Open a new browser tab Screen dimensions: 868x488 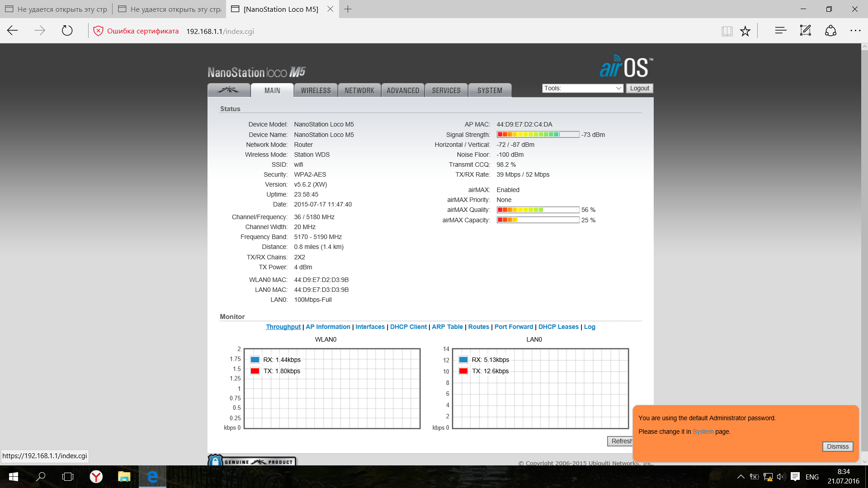pyautogui.click(x=348, y=9)
